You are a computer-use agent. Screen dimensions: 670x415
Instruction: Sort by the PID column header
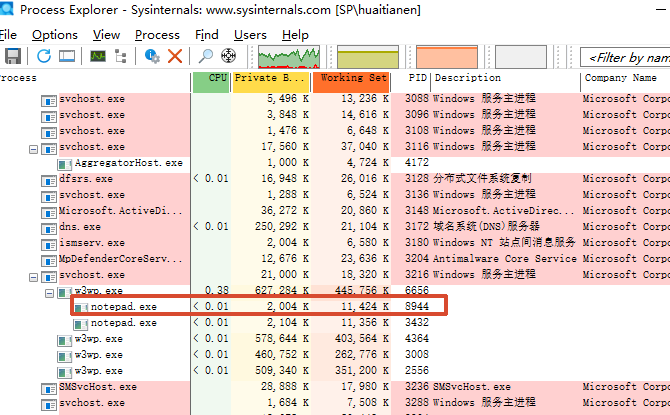coord(411,82)
